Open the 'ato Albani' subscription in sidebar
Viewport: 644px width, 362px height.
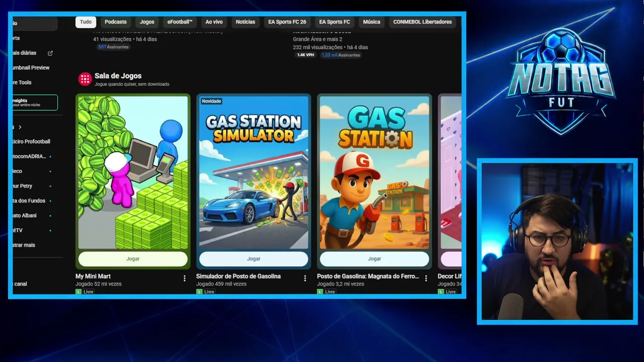point(25,216)
